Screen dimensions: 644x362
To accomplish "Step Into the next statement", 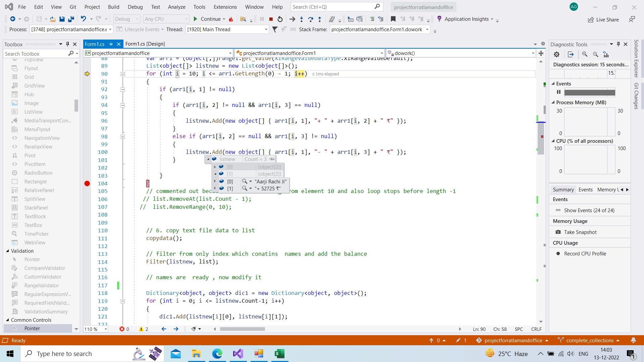I will (302, 19).
